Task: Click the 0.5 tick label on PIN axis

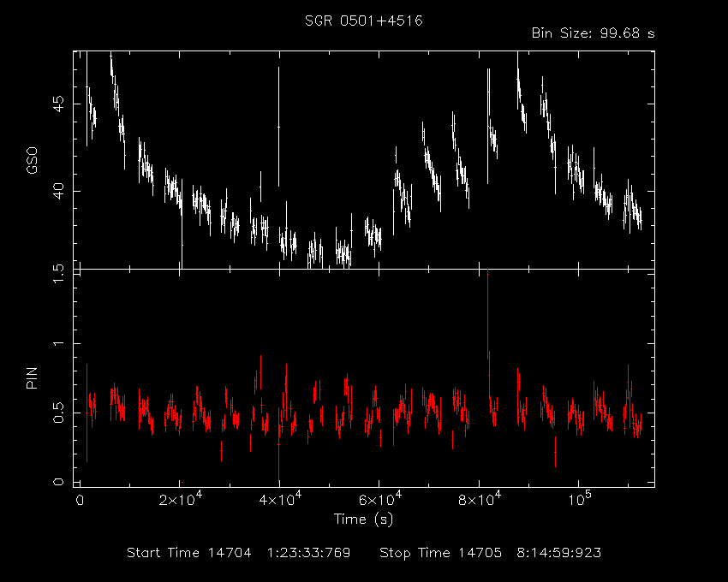Action: click(x=58, y=413)
